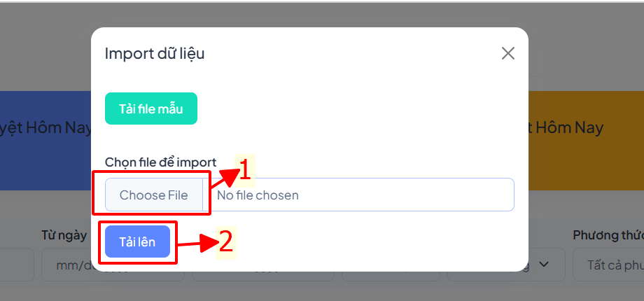Click the Tải file mẫu button
This screenshot has height=301, width=644.
click(x=151, y=108)
